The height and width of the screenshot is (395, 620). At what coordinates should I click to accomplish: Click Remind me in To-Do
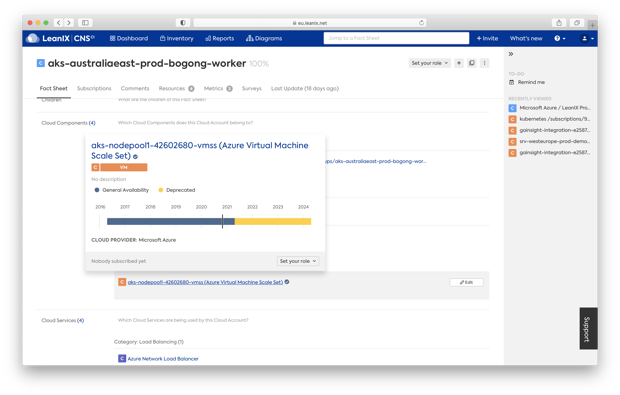tap(527, 82)
